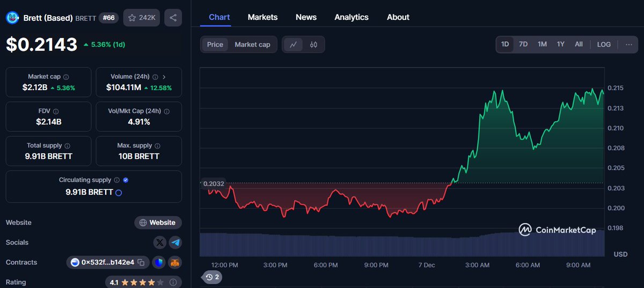Image resolution: width=644 pixels, height=288 pixels.
Task: Click the 5.36% (1d) price change
Action: pyautogui.click(x=104, y=45)
